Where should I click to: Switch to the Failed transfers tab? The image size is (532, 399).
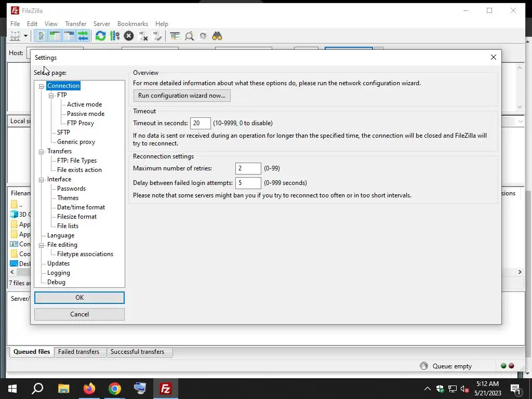(x=79, y=352)
